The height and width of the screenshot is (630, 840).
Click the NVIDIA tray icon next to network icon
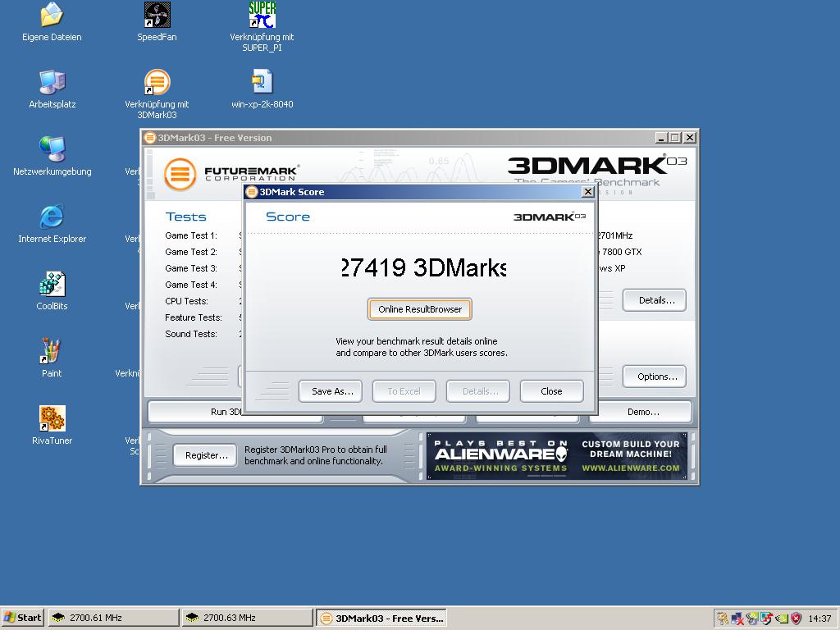(752, 619)
